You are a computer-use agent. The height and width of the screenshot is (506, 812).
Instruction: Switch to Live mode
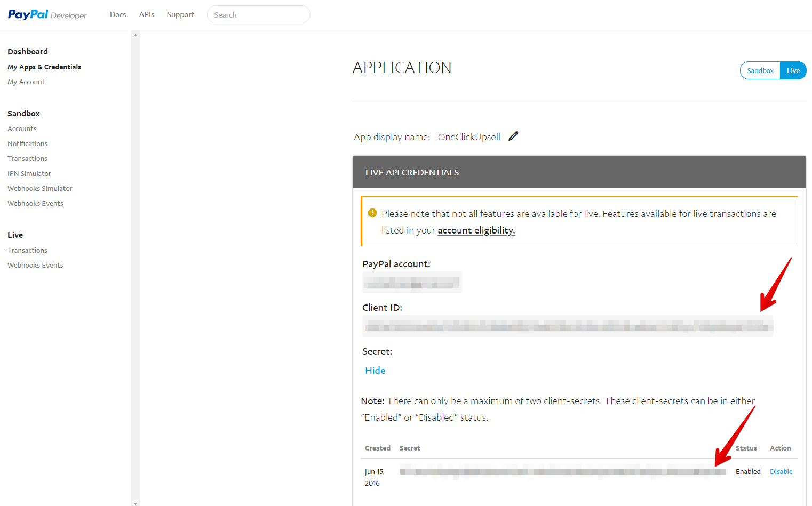click(793, 70)
